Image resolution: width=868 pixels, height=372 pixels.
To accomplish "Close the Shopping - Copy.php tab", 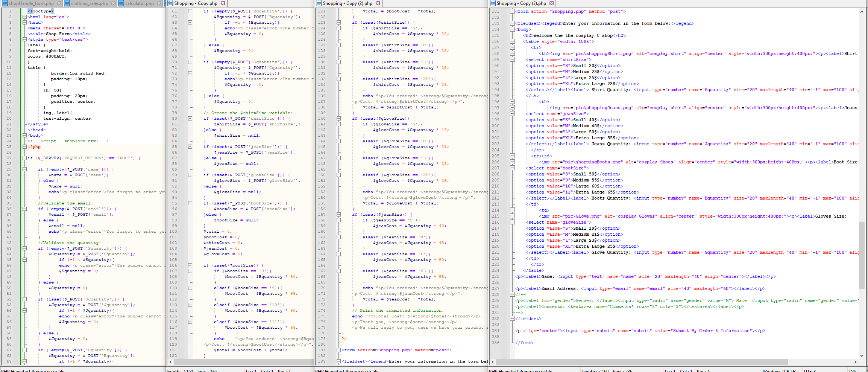I will pyautogui.click(x=223, y=3).
